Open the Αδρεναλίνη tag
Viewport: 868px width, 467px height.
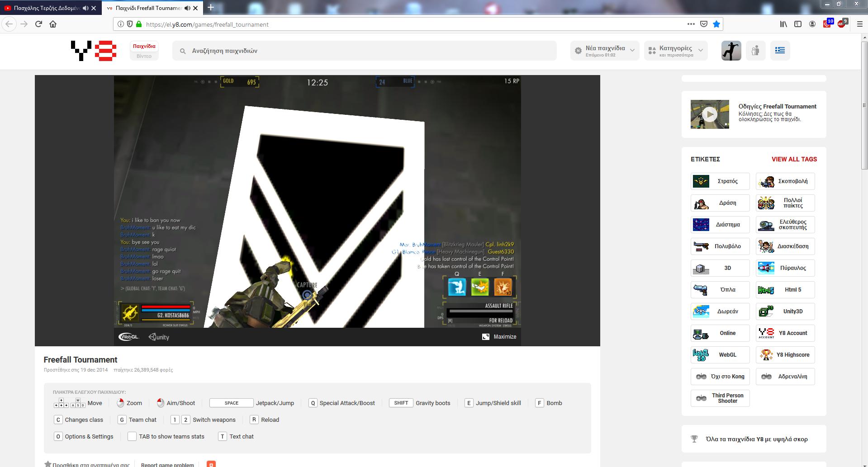(x=785, y=377)
